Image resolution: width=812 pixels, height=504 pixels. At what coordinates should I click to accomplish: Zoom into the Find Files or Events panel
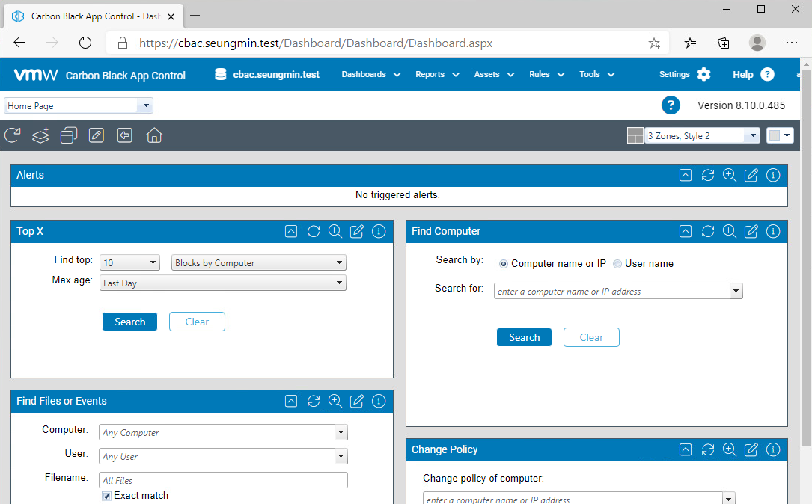335,401
